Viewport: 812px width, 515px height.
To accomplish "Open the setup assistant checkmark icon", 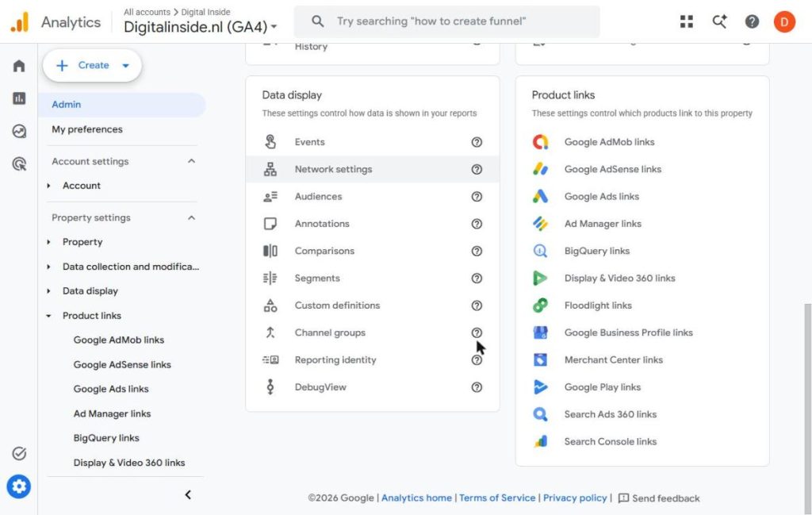I will coord(19,453).
